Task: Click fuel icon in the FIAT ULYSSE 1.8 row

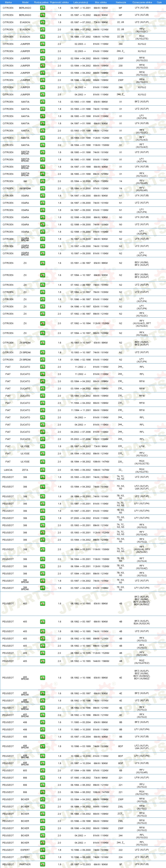Action: 42,446
